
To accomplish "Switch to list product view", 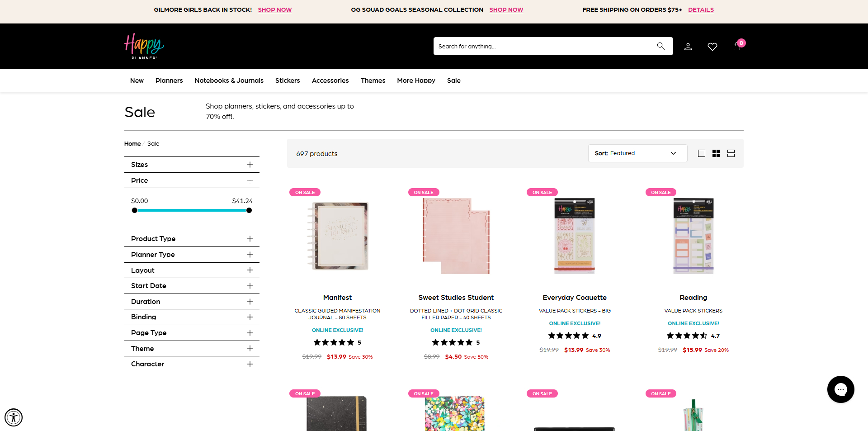I will coord(731,153).
